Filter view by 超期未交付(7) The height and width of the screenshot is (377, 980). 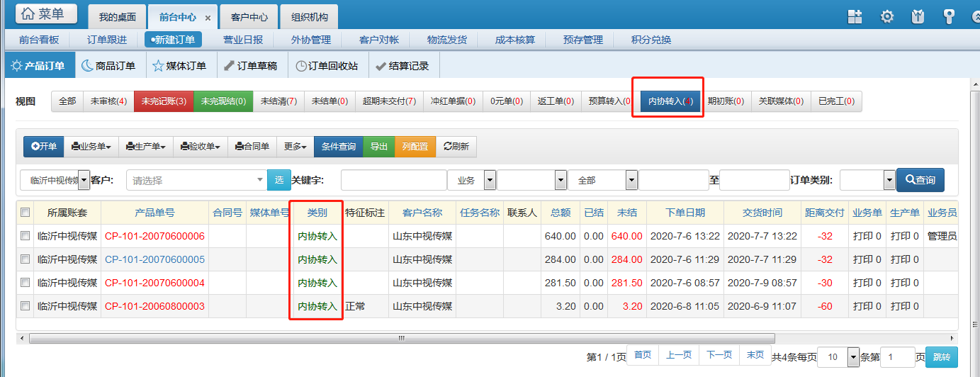click(x=389, y=101)
